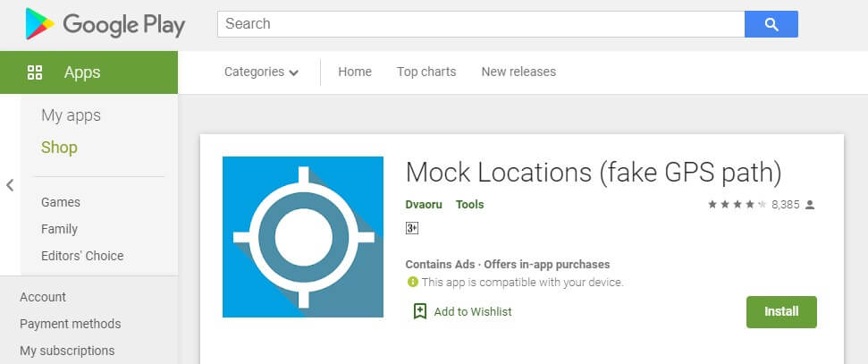
Task: Go to Family in the sidebar
Action: [59, 229]
